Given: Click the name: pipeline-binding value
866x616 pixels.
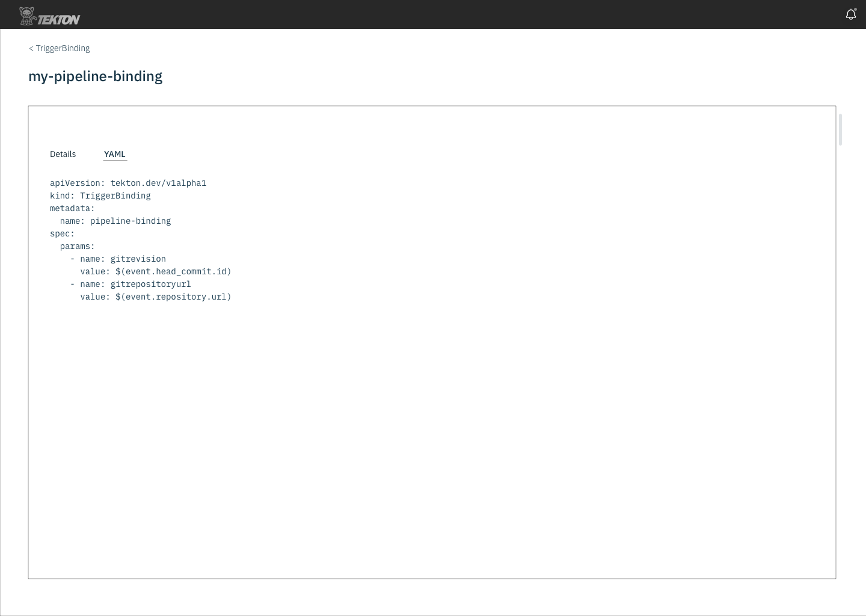Looking at the screenshot, I should click(x=115, y=221).
